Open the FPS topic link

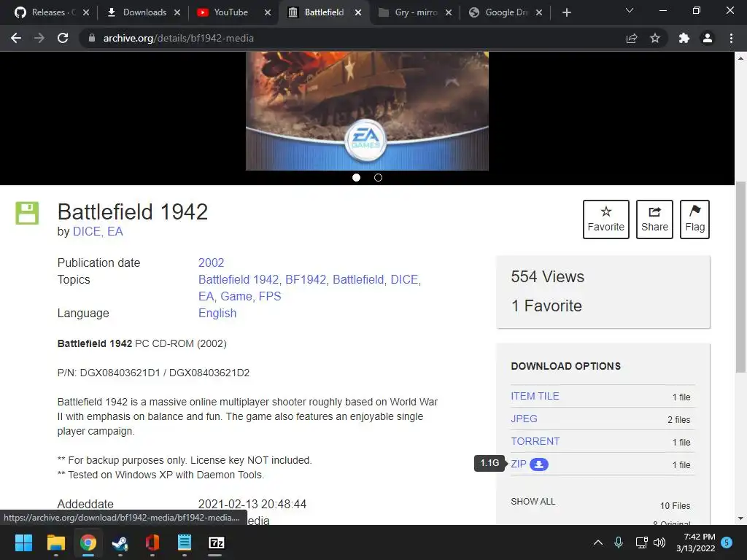[270, 296]
